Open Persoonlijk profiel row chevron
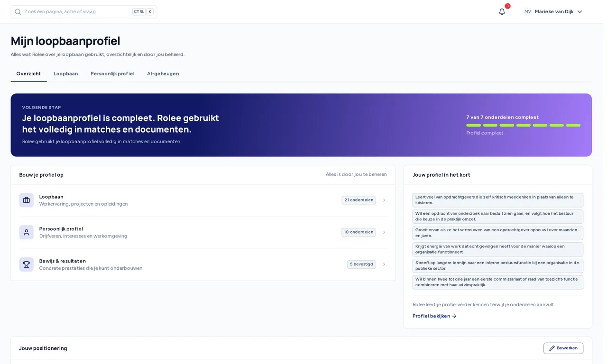Screen dimensions: 607x364 click(384, 232)
